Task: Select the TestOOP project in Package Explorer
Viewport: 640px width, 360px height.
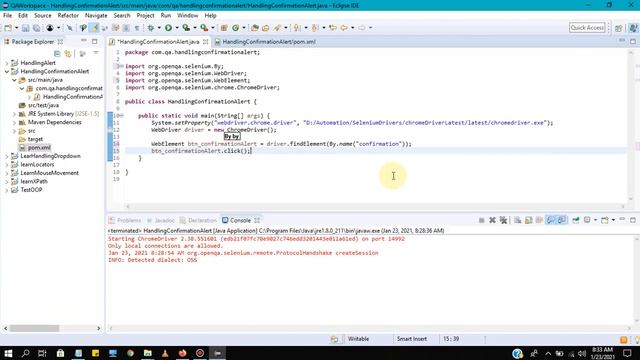Action: [31, 190]
